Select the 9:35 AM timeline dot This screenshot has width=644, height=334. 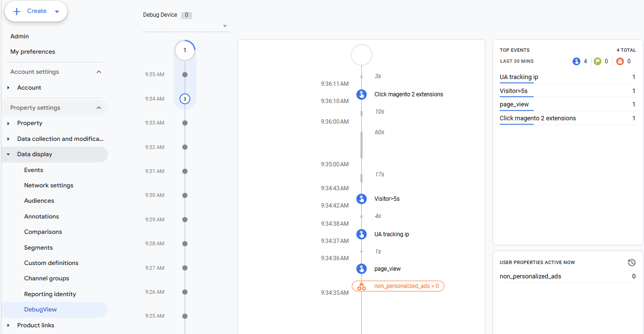pos(185,75)
